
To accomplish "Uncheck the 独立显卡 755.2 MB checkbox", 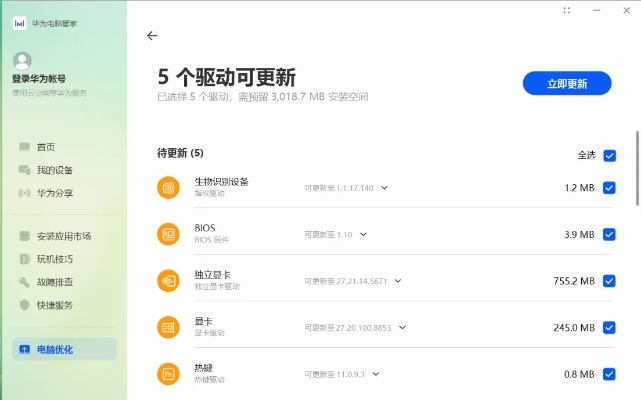I will [x=609, y=281].
